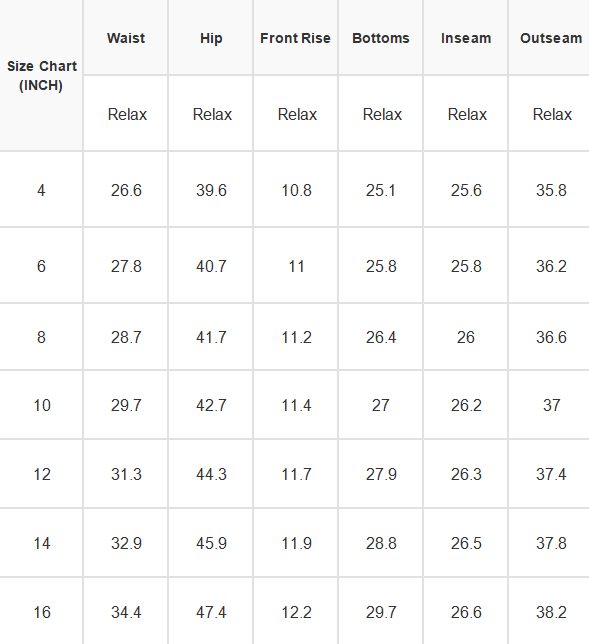The width and height of the screenshot is (589, 644).
Task: Click the Front Rise header cell
Action: pyautogui.click(x=295, y=38)
